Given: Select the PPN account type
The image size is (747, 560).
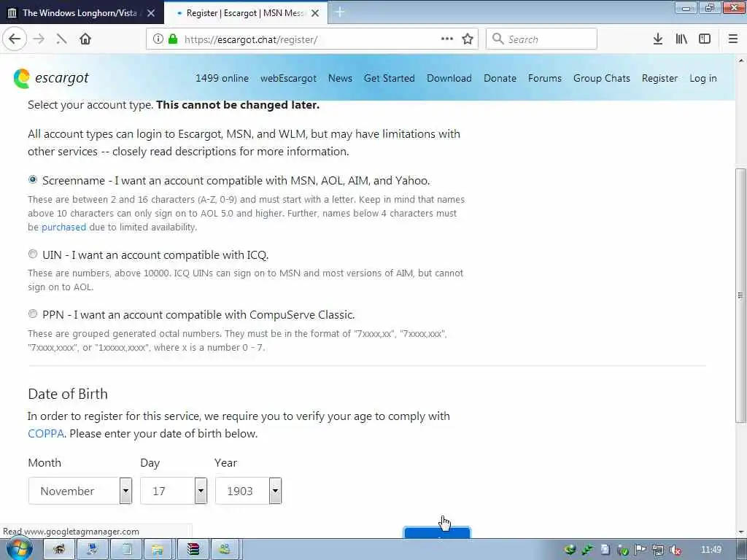Looking at the screenshot, I should (x=32, y=314).
